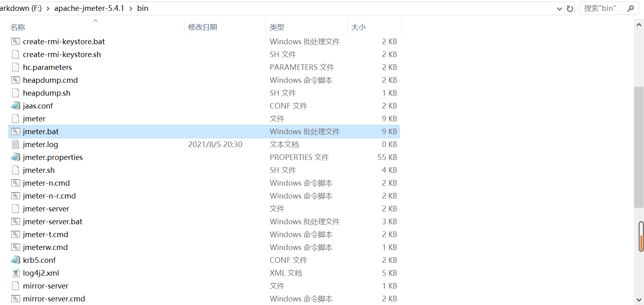Sort files by the 大小 column header
Image resolution: width=644 pixels, height=305 pixels.
click(x=359, y=27)
